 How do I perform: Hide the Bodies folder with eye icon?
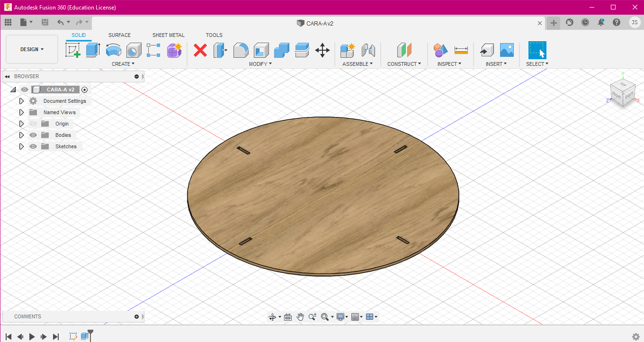click(33, 135)
